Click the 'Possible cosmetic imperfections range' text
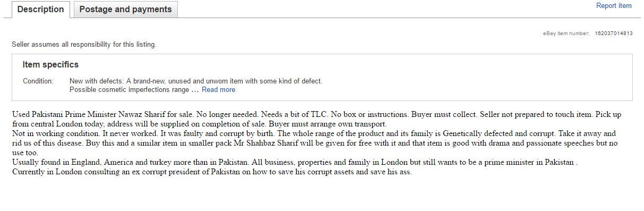 [129, 90]
